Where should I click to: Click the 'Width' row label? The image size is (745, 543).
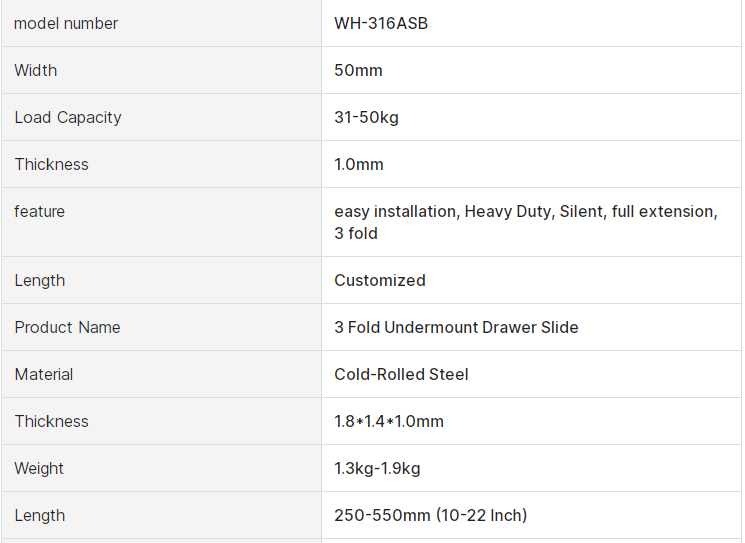click(x=36, y=70)
